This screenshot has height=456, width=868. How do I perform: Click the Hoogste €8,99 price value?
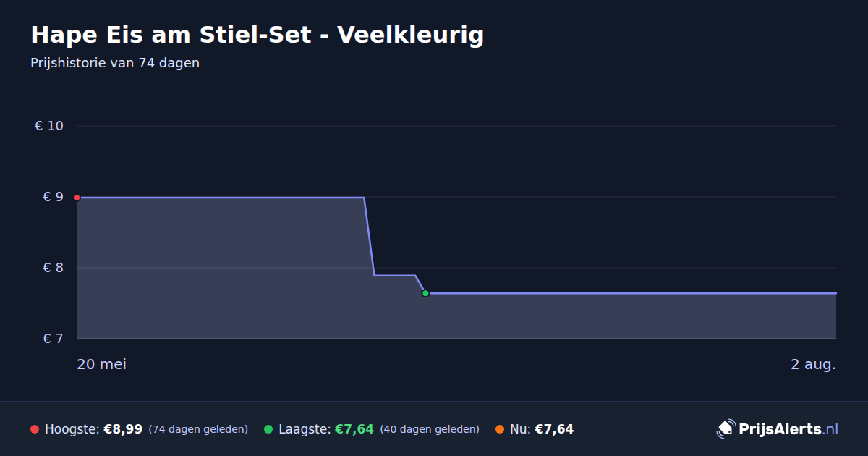(123, 429)
